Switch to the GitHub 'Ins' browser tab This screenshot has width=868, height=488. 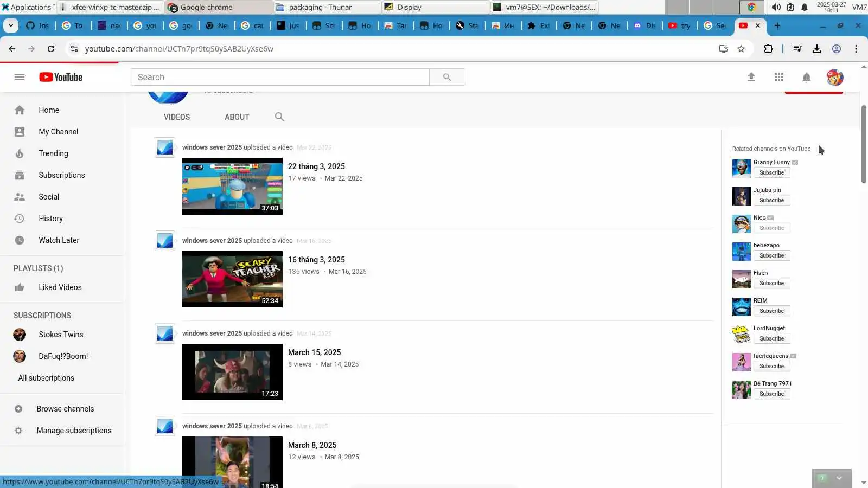[x=37, y=25]
